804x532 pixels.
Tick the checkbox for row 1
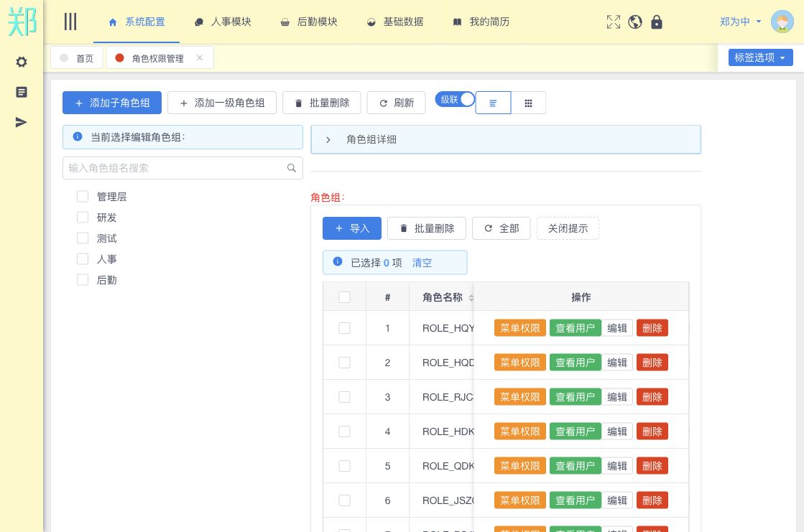[345, 328]
